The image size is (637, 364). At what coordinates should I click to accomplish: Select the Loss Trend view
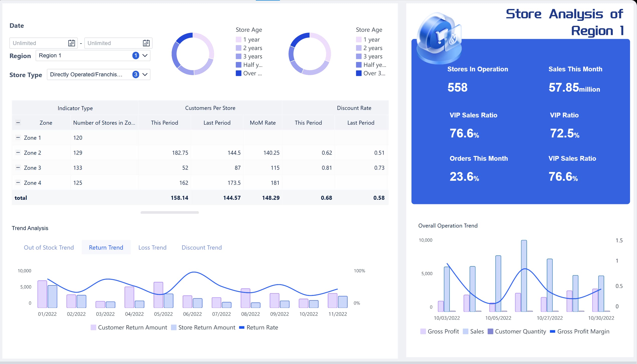pos(152,247)
